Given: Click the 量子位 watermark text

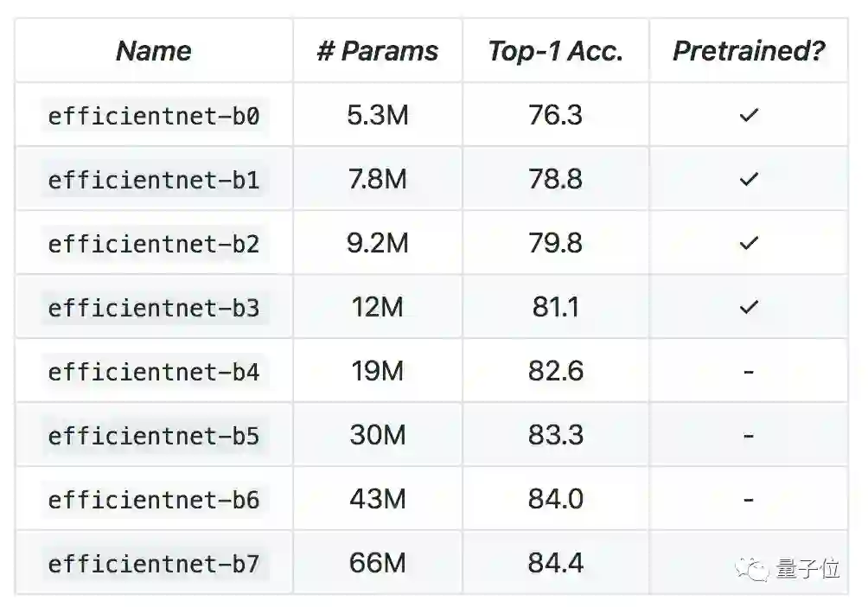Looking at the screenshot, I should pyautogui.click(x=807, y=569).
